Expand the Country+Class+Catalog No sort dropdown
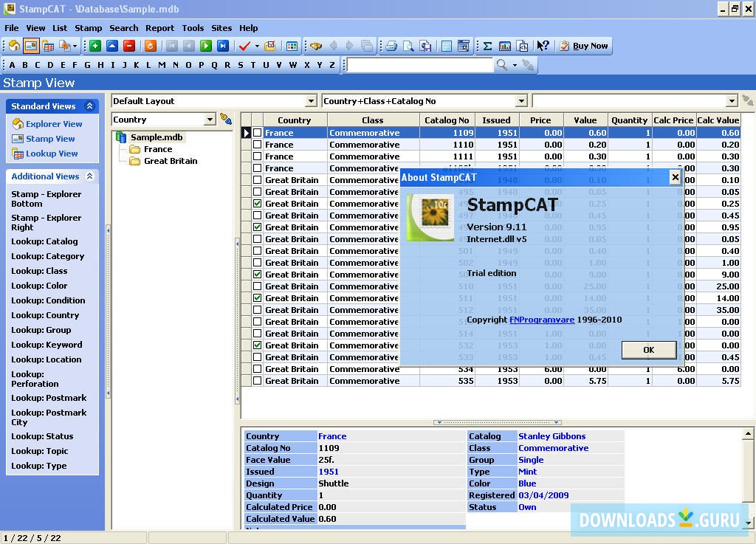756x544 pixels. (521, 101)
